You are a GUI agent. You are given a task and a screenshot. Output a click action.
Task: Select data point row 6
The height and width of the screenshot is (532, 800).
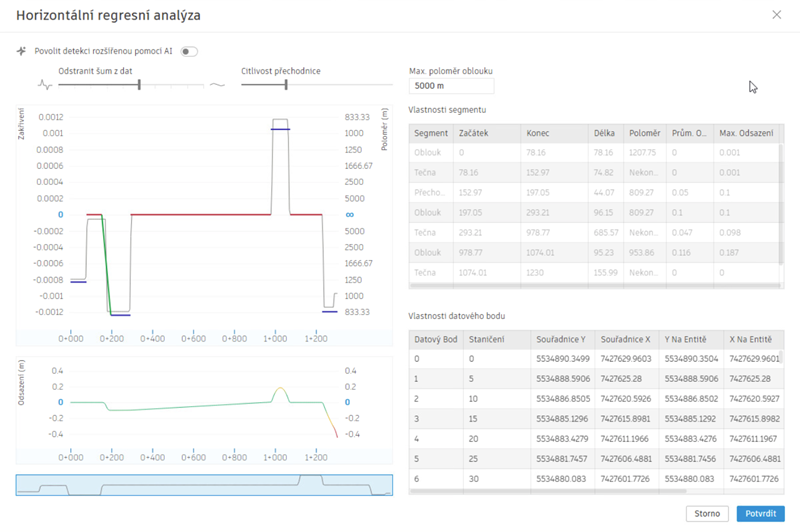595,478
